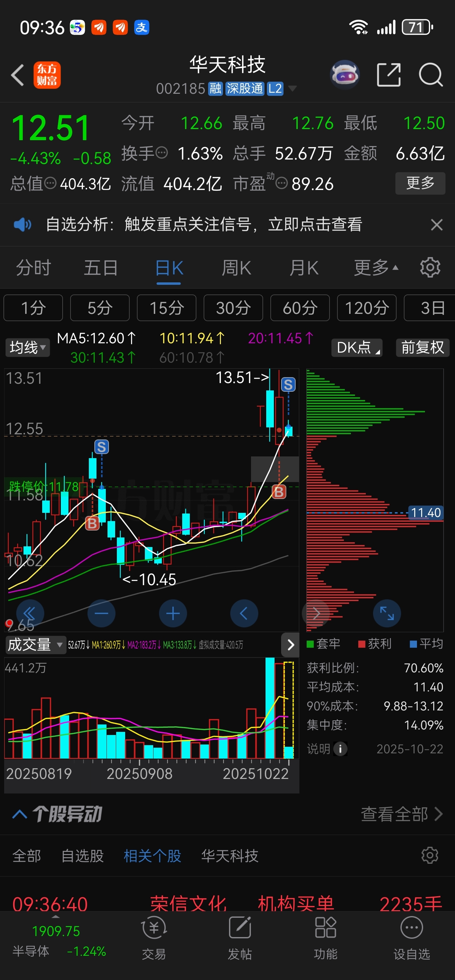The image size is (455, 980).
Task: Open the 自选分析 signal notice
Action: coord(204,225)
